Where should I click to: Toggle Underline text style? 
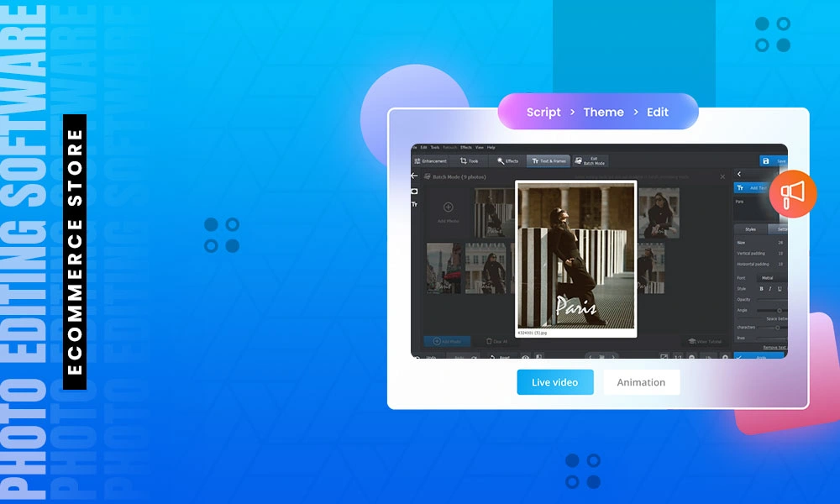pyautogui.click(x=780, y=289)
